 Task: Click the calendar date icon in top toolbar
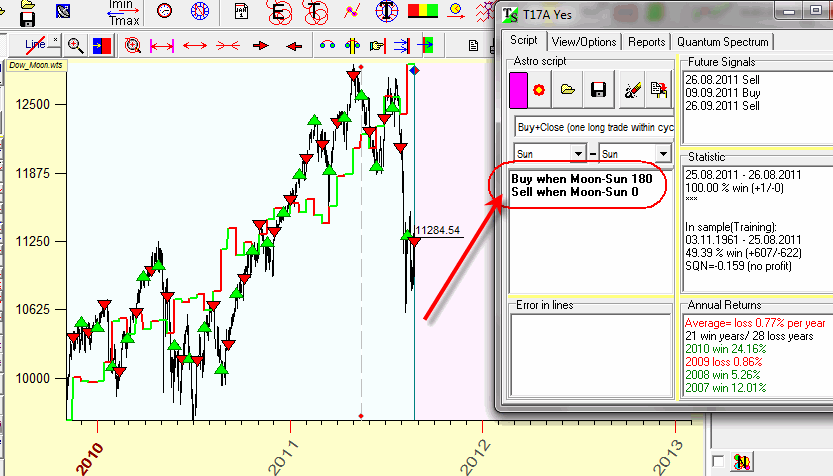coord(243,13)
